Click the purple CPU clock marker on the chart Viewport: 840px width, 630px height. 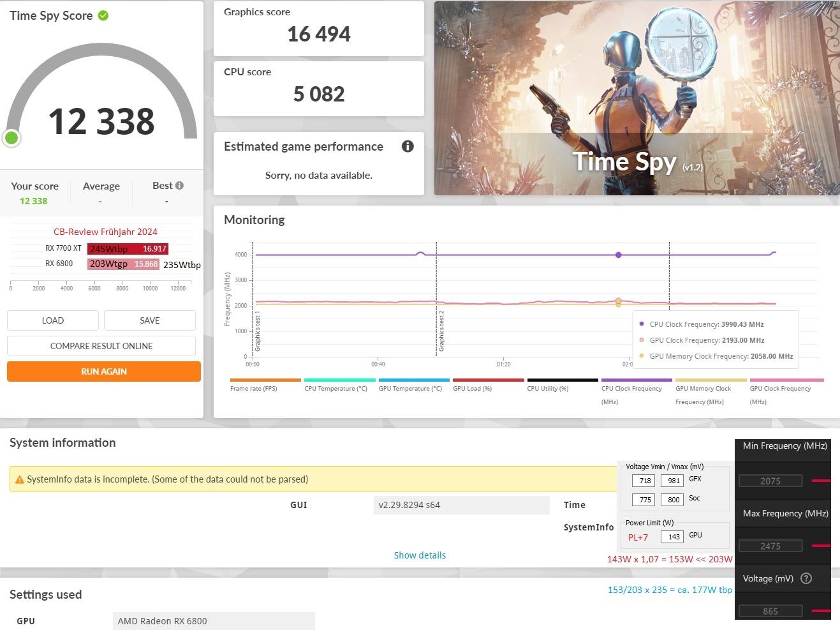coord(618,255)
